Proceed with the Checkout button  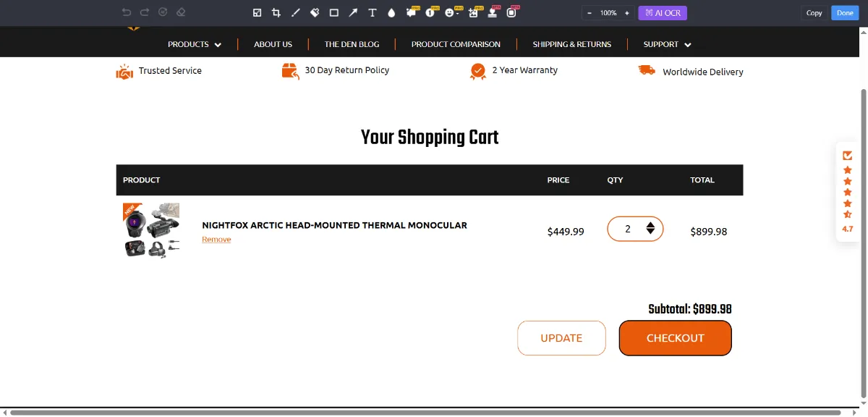click(x=675, y=338)
